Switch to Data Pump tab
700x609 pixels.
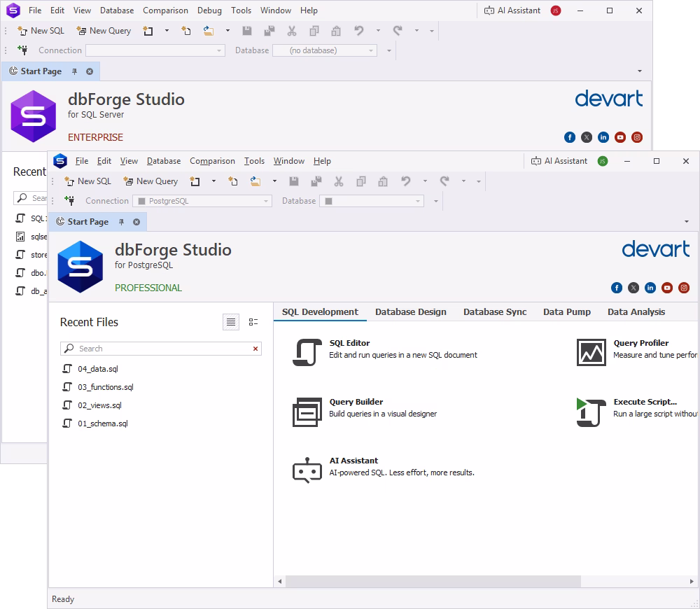tap(566, 312)
